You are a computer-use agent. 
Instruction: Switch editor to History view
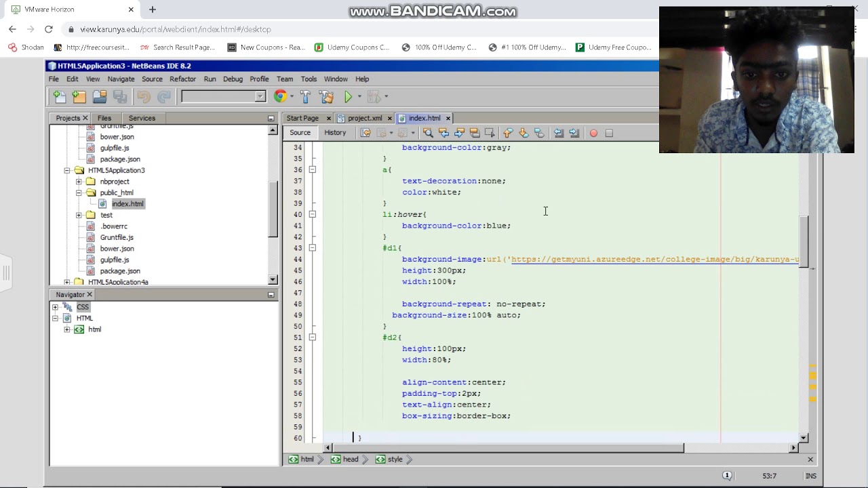coord(335,133)
